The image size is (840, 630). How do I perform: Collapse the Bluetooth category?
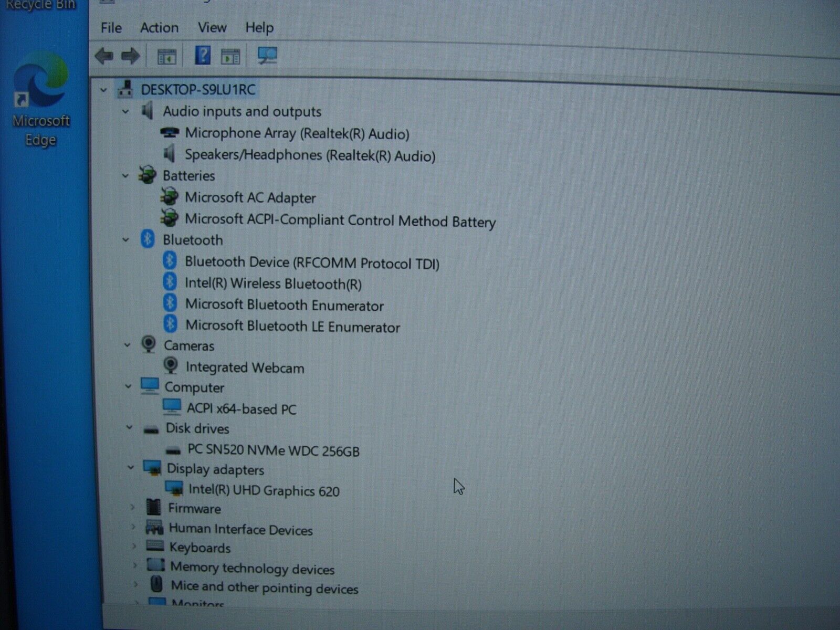[125, 240]
